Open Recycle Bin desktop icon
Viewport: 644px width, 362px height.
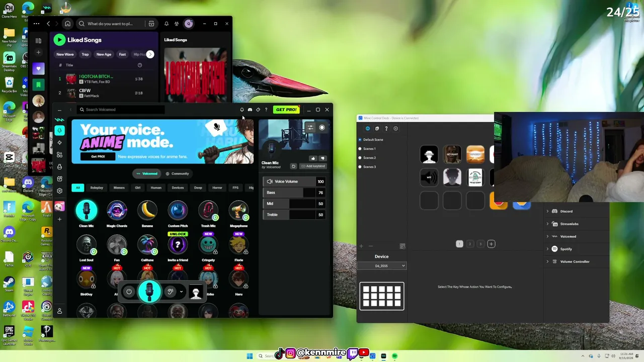click(x=9, y=84)
